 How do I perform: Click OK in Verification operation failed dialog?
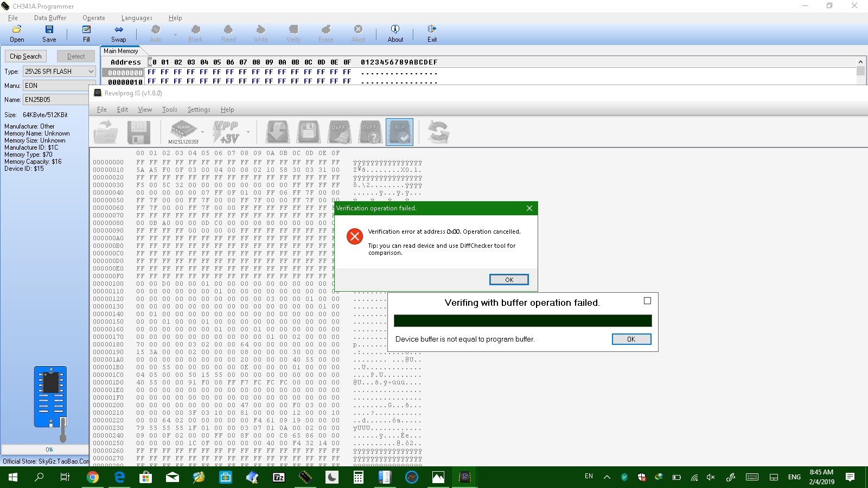click(509, 280)
